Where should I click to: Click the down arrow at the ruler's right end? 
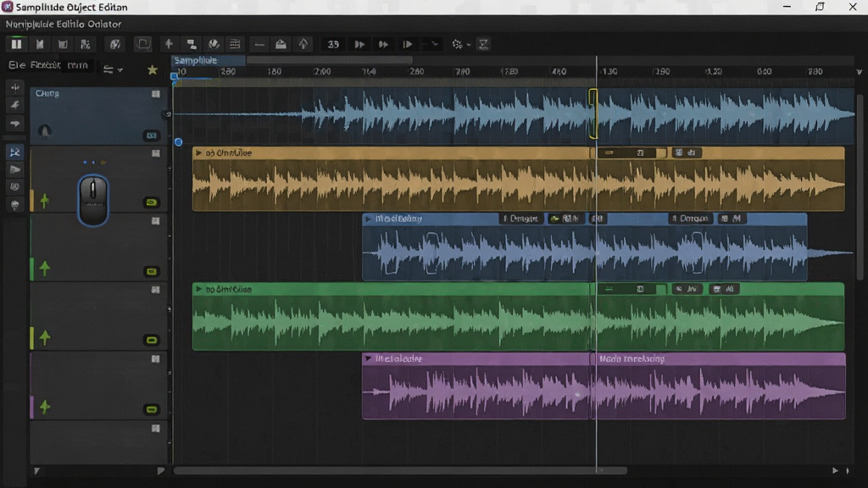click(860, 72)
